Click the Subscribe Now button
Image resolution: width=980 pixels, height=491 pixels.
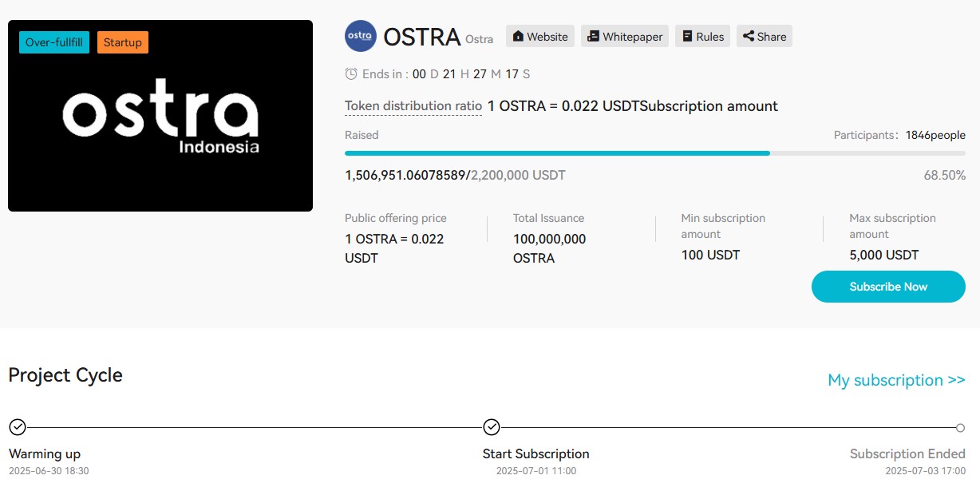[888, 287]
